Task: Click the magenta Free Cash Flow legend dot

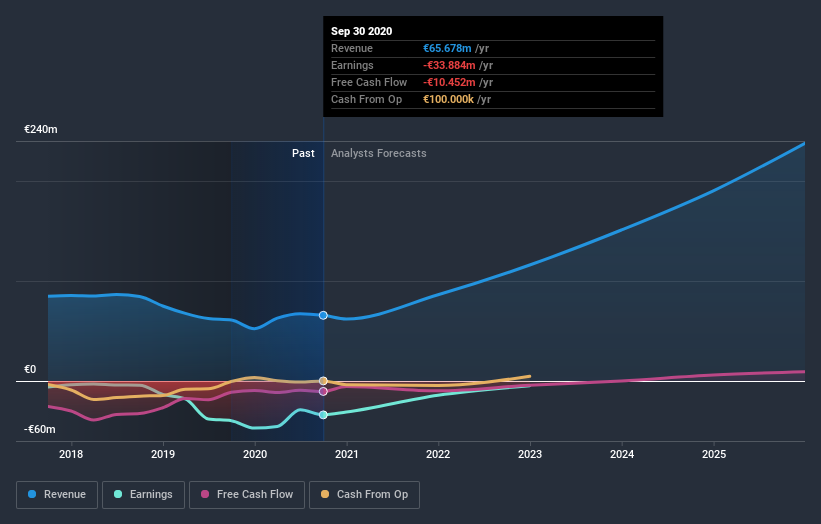Action: (x=205, y=494)
